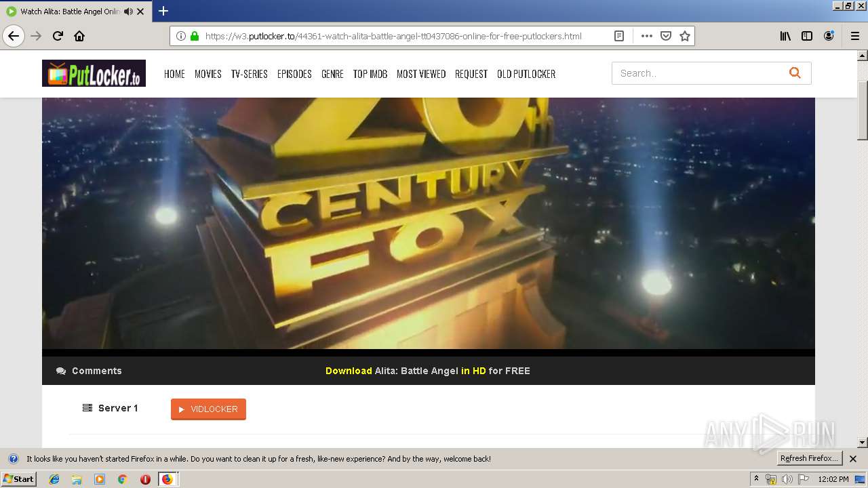
Task: Open volume control in system tray
Action: pos(787,479)
